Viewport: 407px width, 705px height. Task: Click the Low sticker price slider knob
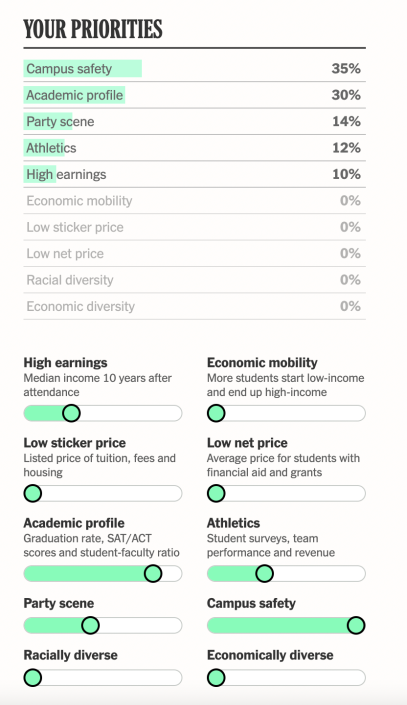tap(32, 493)
